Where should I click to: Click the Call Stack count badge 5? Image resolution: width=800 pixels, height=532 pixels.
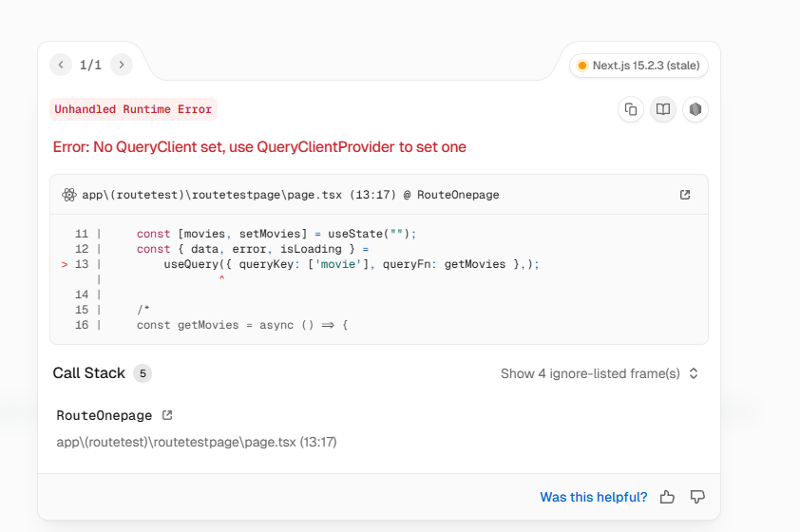coord(143,373)
